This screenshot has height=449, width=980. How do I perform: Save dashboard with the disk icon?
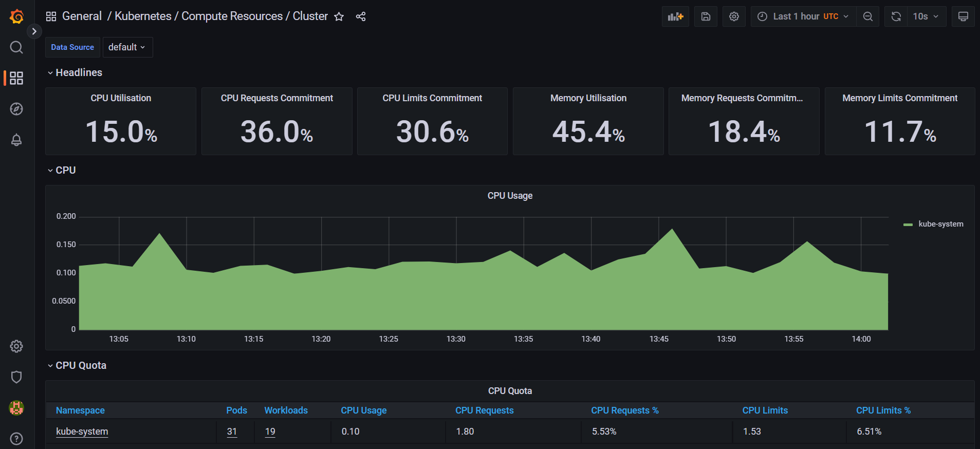coord(706,16)
